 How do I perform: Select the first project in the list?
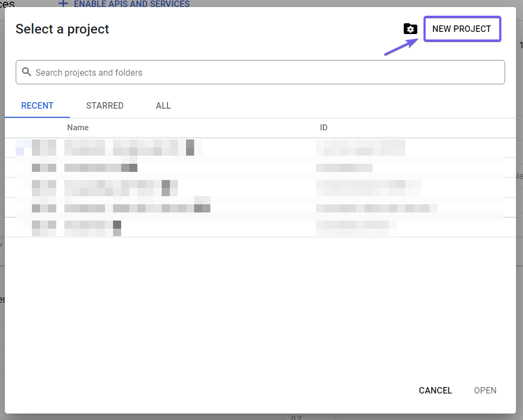(216, 147)
